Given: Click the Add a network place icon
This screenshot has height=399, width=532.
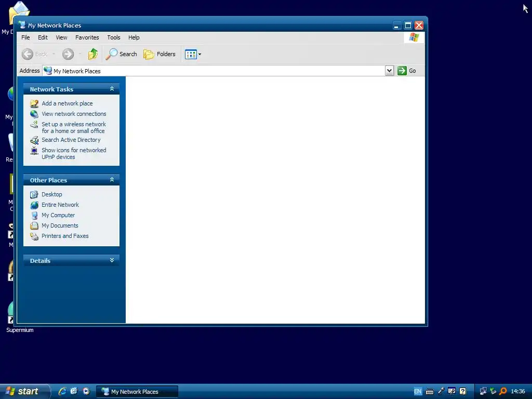Looking at the screenshot, I should coord(34,103).
